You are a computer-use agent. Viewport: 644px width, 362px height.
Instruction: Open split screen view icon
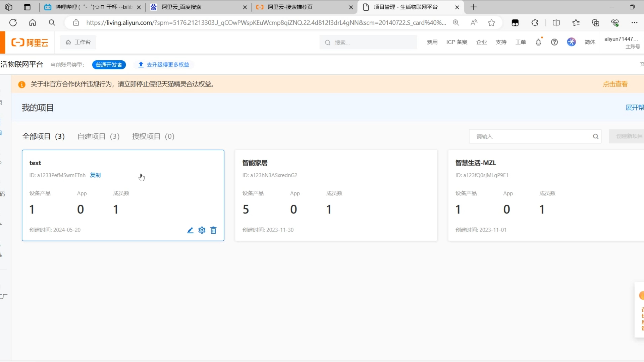pyautogui.click(x=556, y=23)
